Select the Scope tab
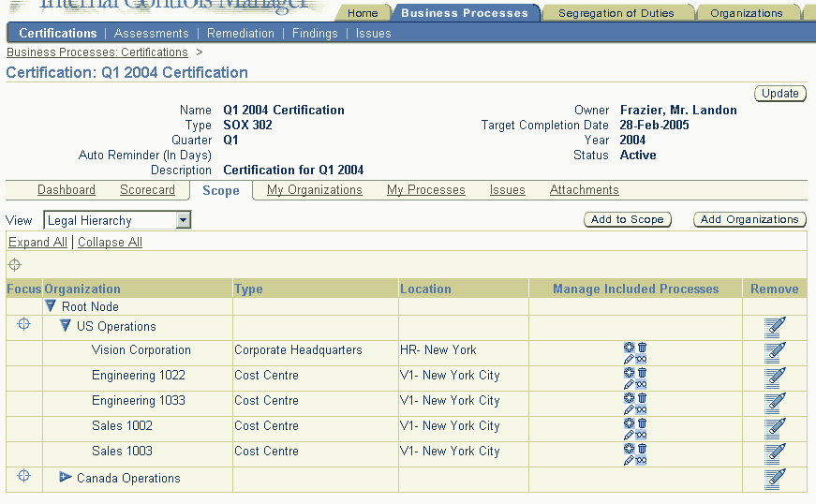 point(221,191)
